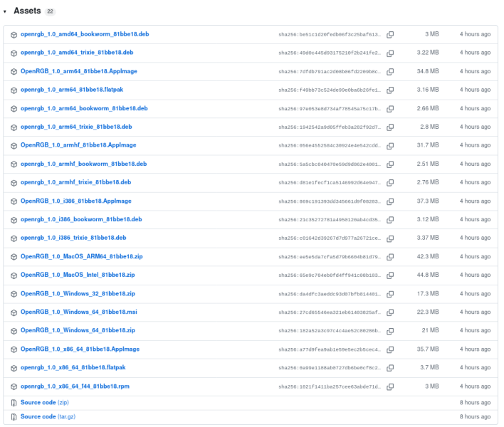Click the 44.8 MB size value
The height and width of the screenshot is (427, 504).
click(x=428, y=275)
